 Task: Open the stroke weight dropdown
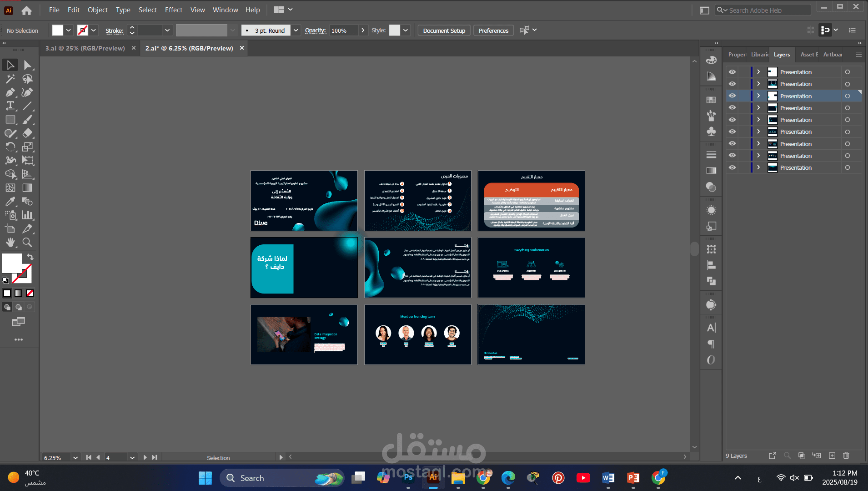point(167,30)
